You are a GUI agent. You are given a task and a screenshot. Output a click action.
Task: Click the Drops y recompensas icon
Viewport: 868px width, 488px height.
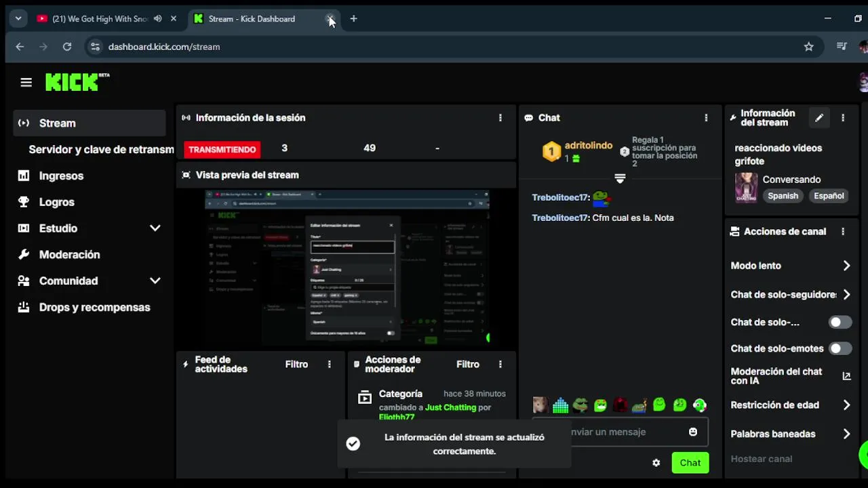(x=24, y=307)
